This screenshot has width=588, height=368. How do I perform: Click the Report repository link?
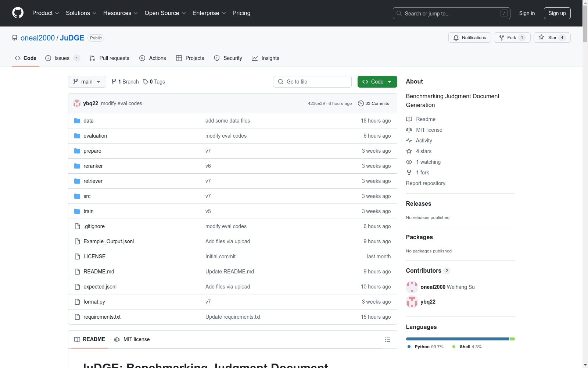(x=426, y=183)
